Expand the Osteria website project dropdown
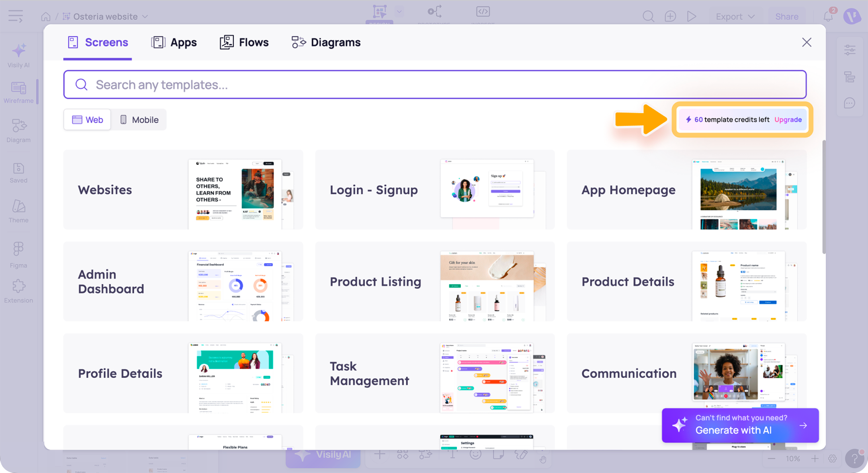 click(145, 16)
